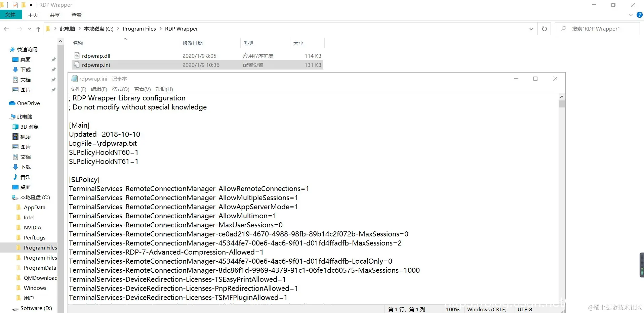
Task: Click the Notepad title bar icon
Action: point(75,79)
